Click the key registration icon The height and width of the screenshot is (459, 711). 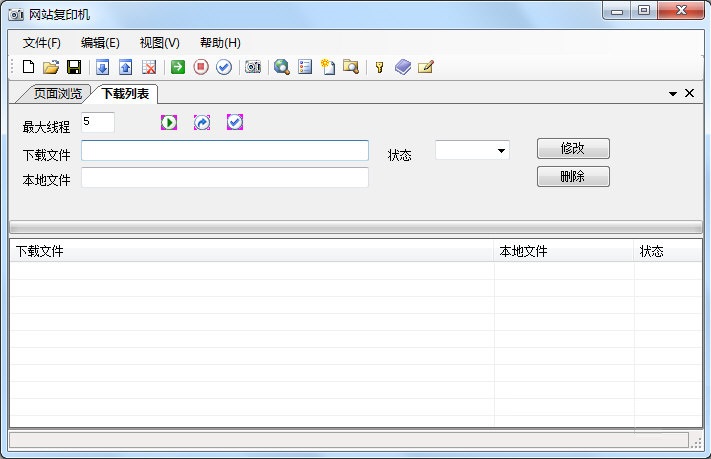pyautogui.click(x=380, y=67)
